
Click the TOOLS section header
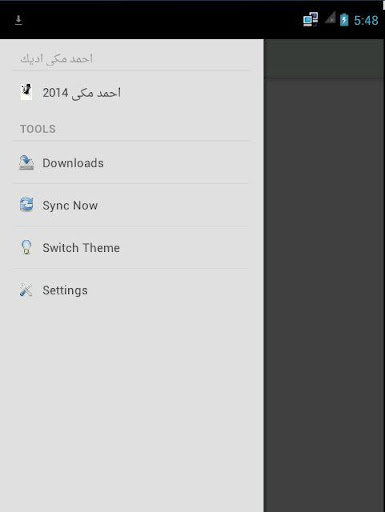[x=38, y=129]
